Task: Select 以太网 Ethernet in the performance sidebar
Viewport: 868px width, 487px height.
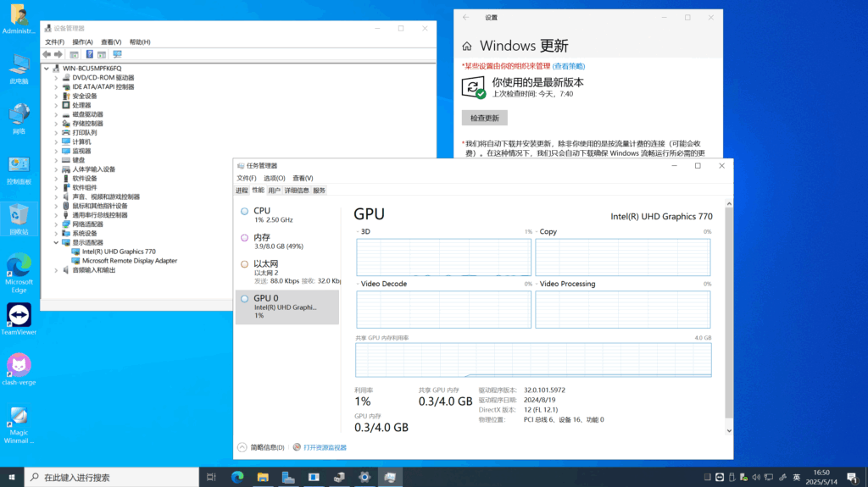Action: pos(287,272)
